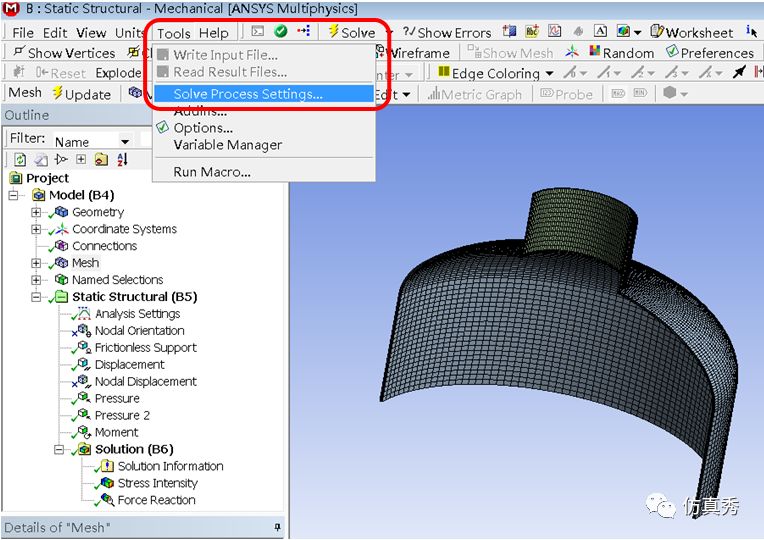The image size is (764, 540).
Task: Collapse the Static Structural (B5) node
Action: (x=36, y=297)
